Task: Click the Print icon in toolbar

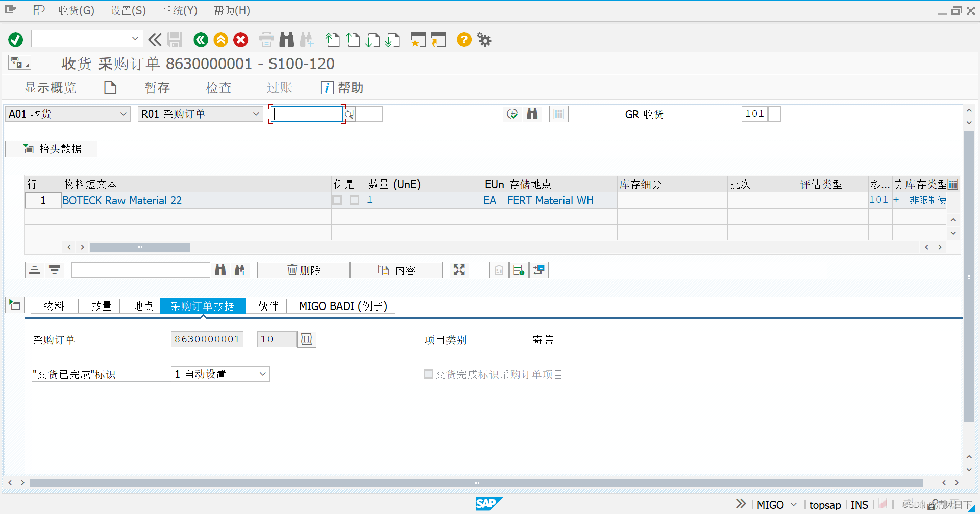Action: click(x=266, y=40)
